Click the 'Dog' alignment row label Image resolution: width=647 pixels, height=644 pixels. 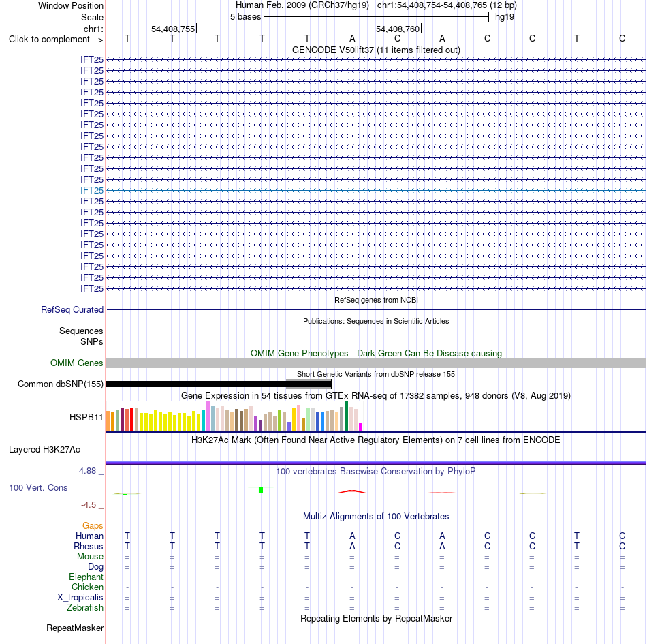[x=95, y=567]
